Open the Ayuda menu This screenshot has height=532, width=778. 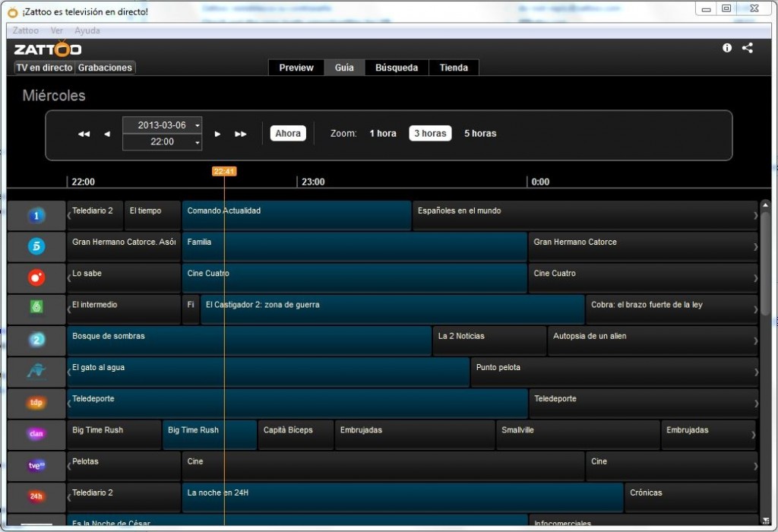(x=87, y=31)
